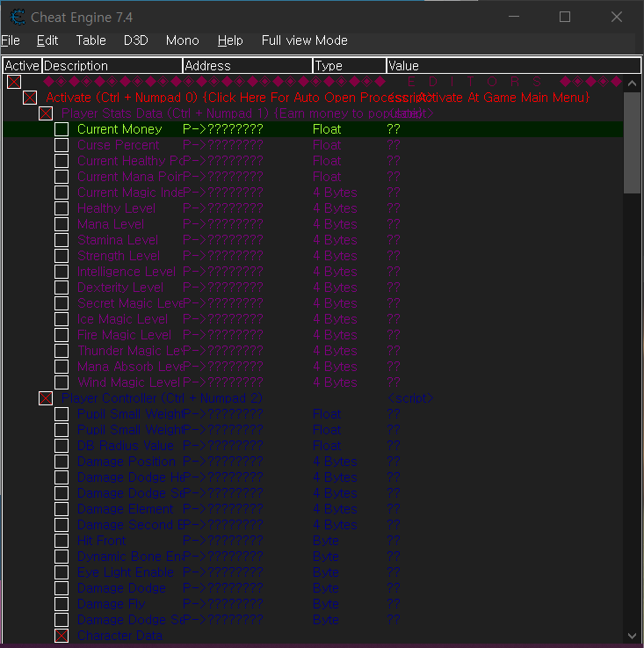
Task: Click the Float type of Current Money
Action: click(327, 129)
